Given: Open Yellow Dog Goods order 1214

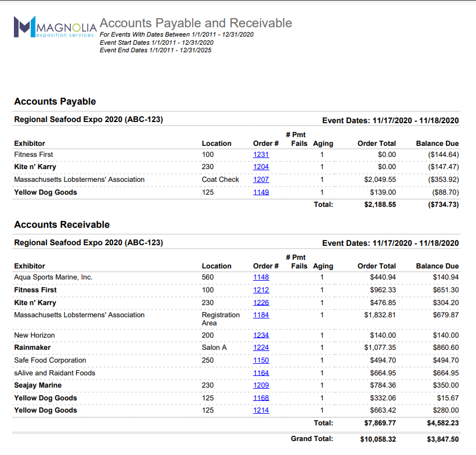Looking at the screenshot, I should 261,410.
